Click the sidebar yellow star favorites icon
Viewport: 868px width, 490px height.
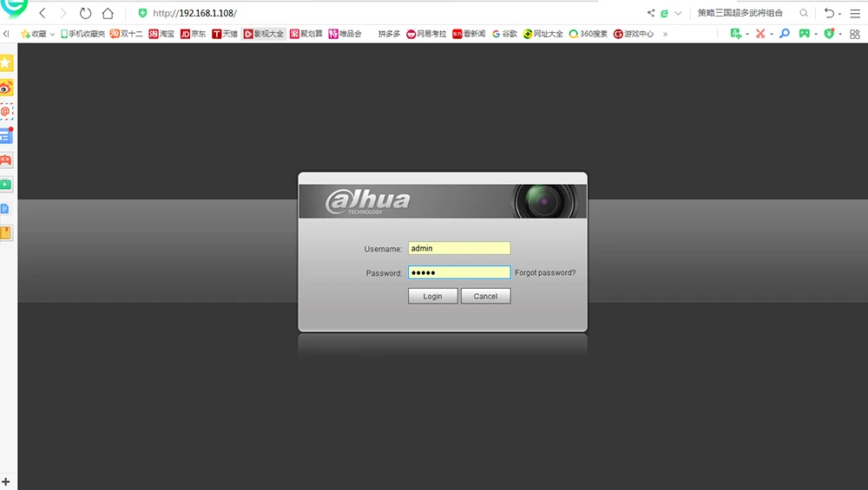pos(6,63)
